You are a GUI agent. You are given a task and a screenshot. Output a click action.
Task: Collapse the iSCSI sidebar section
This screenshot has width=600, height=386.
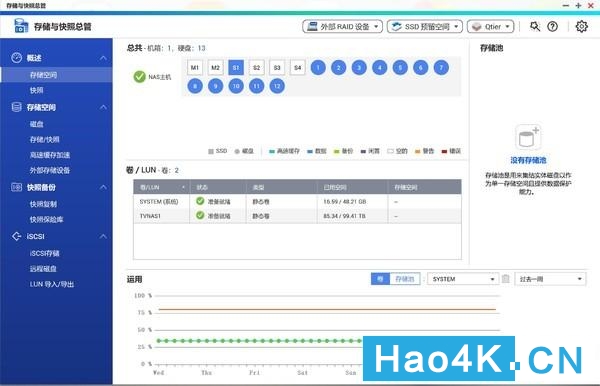(x=103, y=236)
